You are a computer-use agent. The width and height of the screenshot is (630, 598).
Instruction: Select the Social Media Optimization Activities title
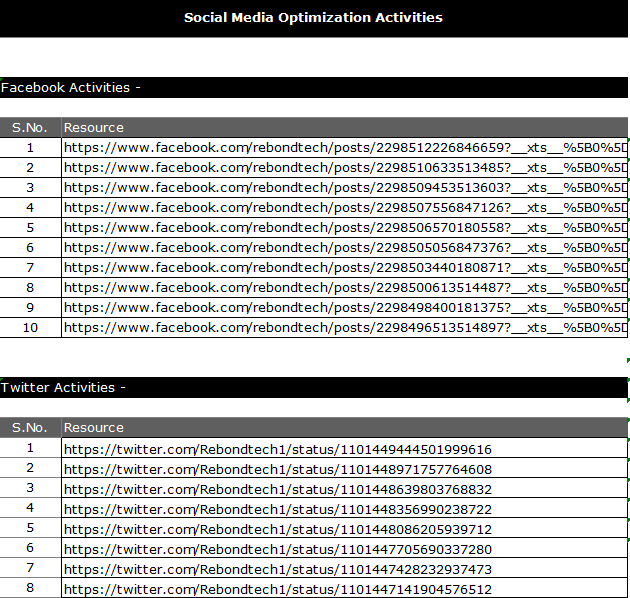tap(313, 18)
